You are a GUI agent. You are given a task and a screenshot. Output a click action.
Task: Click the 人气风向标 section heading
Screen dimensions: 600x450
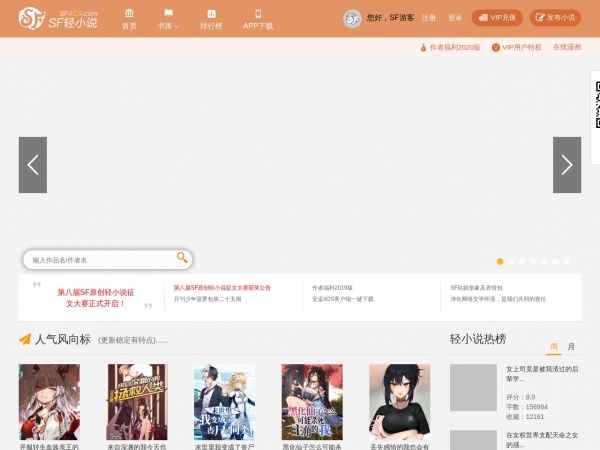62,339
